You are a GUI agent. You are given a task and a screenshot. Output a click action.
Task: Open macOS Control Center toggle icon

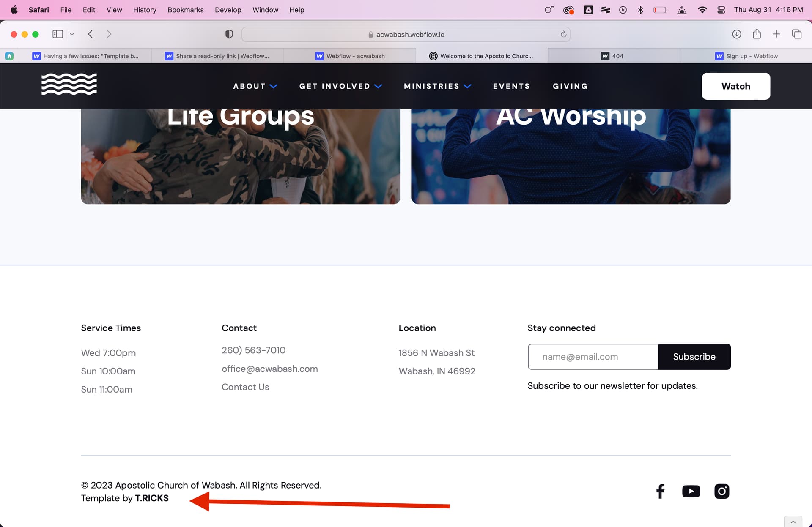[721, 10]
